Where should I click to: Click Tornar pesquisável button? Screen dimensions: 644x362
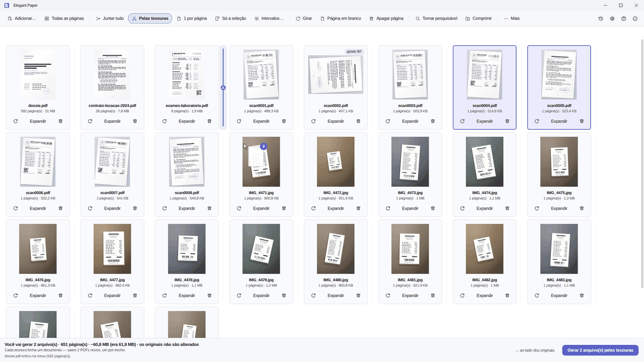coord(436,19)
